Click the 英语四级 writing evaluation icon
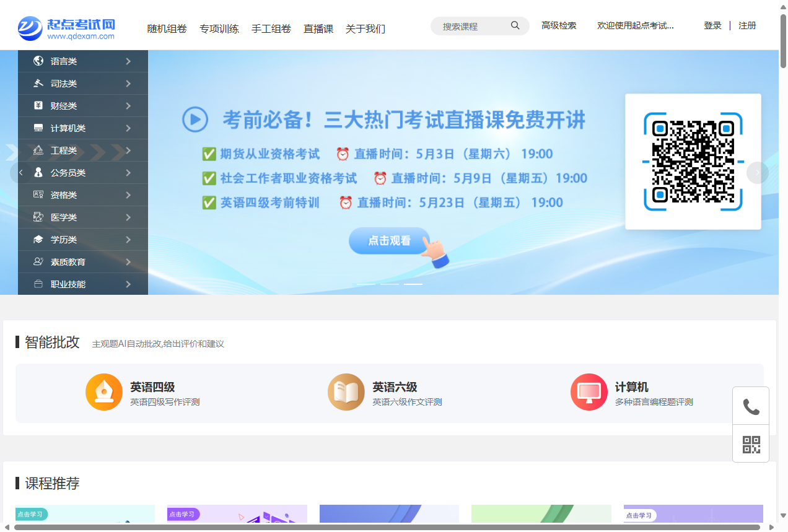Viewport: 788px width, 532px height. click(x=103, y=391)
